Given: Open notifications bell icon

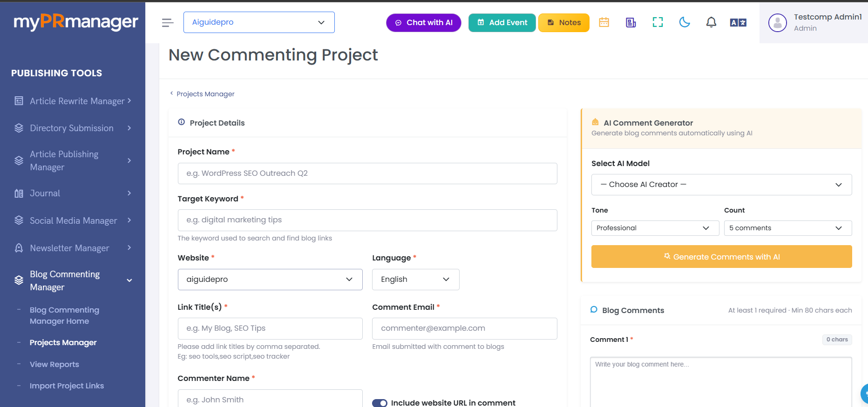Looking at the screenshot, I should point(711,22).
